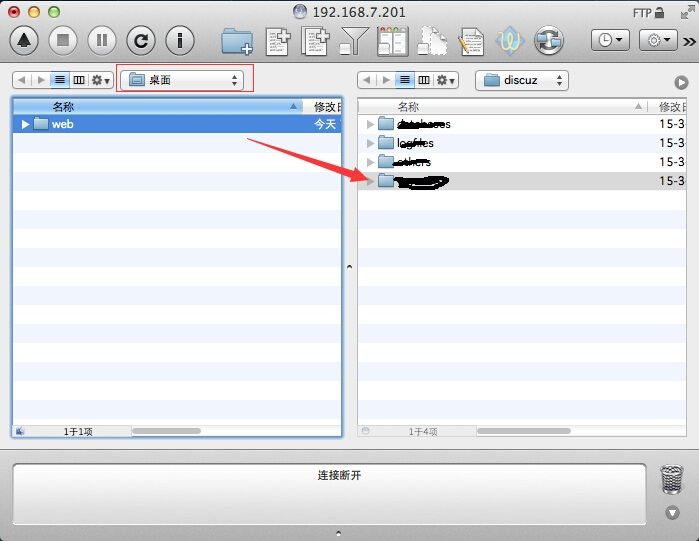
Task: Click the round play arrow beside discuz
Action: pos(681,82)
